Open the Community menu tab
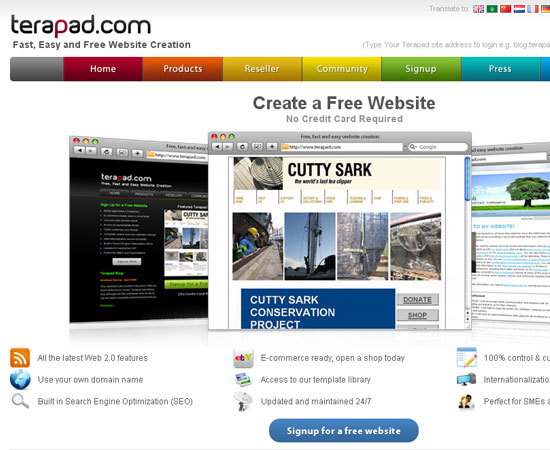 (x=342, y=69)
